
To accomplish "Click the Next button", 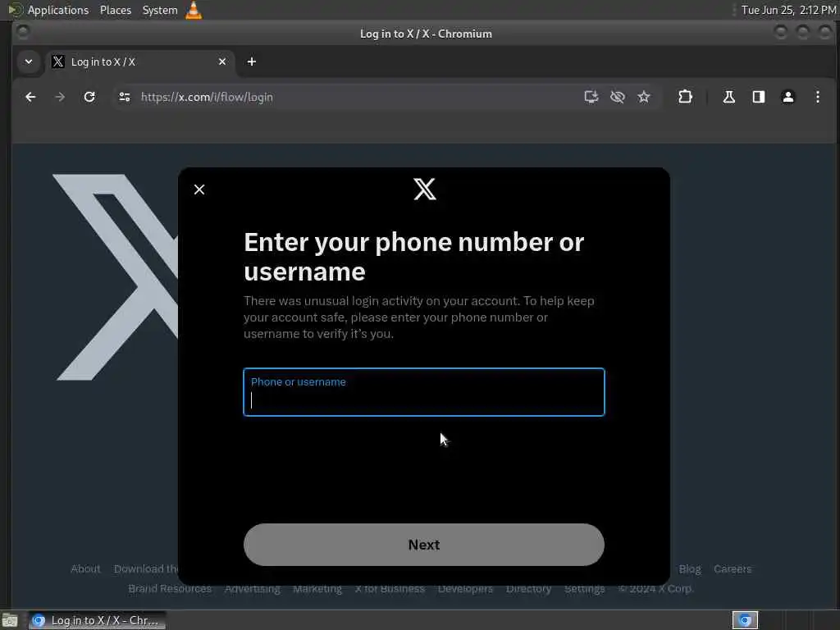I will (x=424, y=545).
